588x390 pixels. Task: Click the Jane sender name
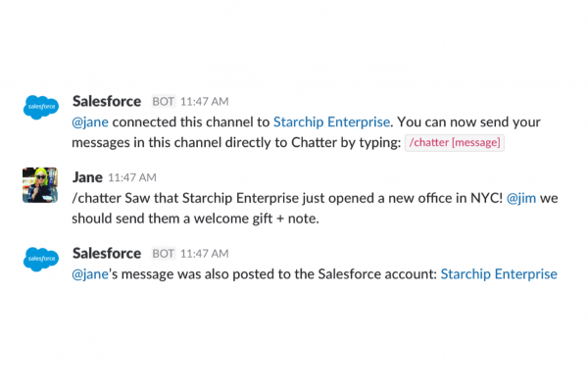click(87, 177)
